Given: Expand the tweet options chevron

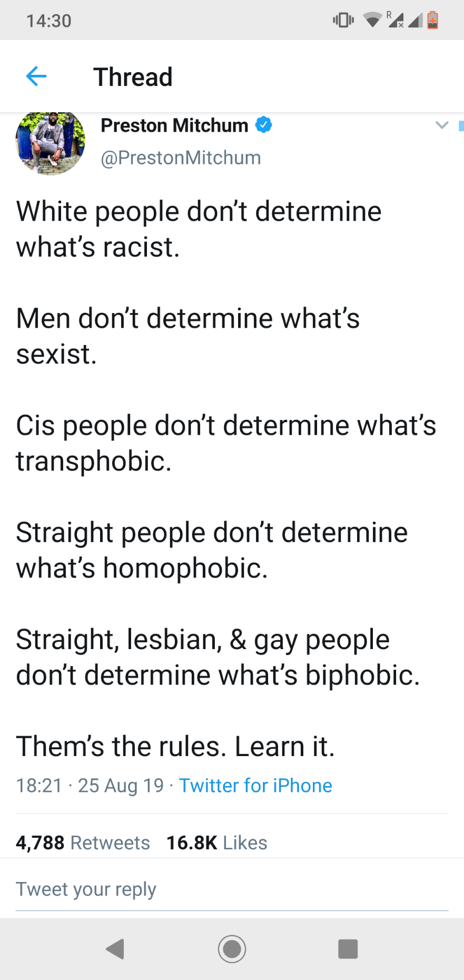Looking at the screenshot, I should pos(442,125).
